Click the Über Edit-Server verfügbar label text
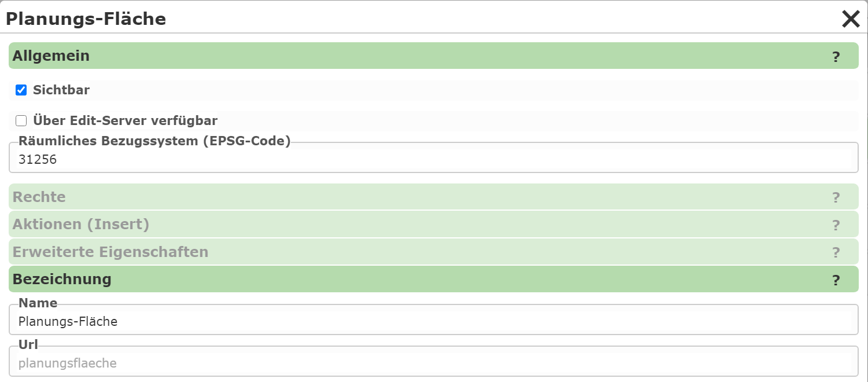Image resolution: width=868 pixels, height=382 pixels. (125, 120)
